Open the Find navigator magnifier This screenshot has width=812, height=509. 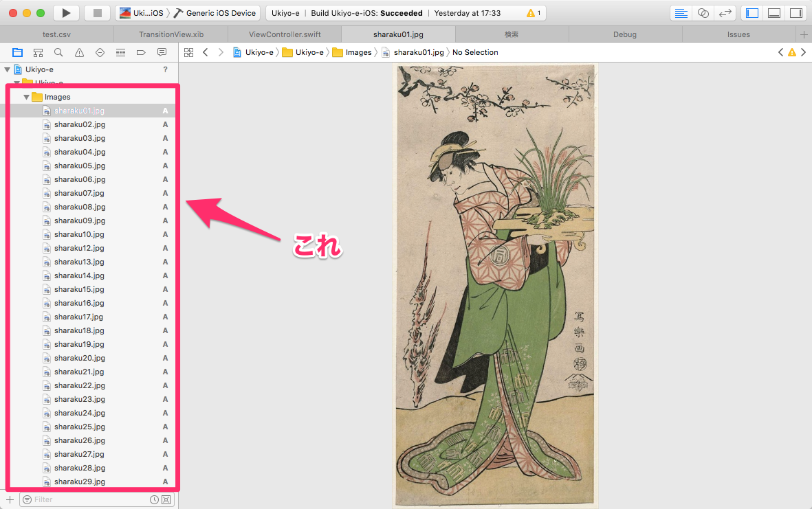tap(58, 52)
